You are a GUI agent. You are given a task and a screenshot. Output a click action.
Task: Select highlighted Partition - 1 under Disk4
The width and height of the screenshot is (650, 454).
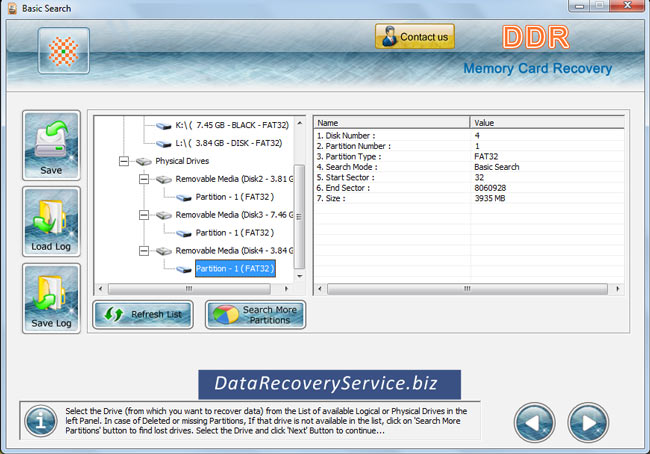tap(235, 269)
